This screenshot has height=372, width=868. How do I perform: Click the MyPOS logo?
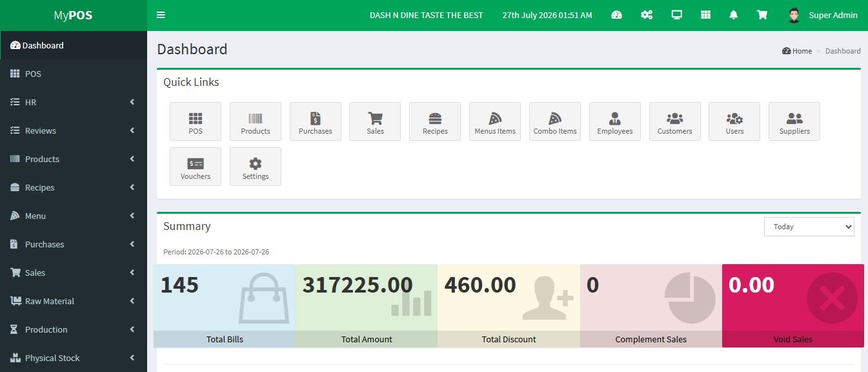point(73,15)
